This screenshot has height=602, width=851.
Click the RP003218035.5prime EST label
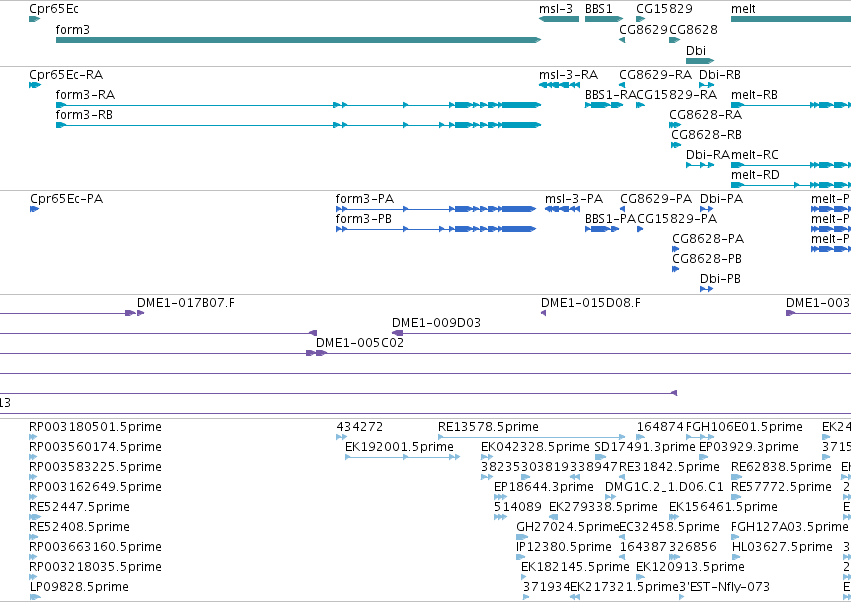click(x=95, y=567)
